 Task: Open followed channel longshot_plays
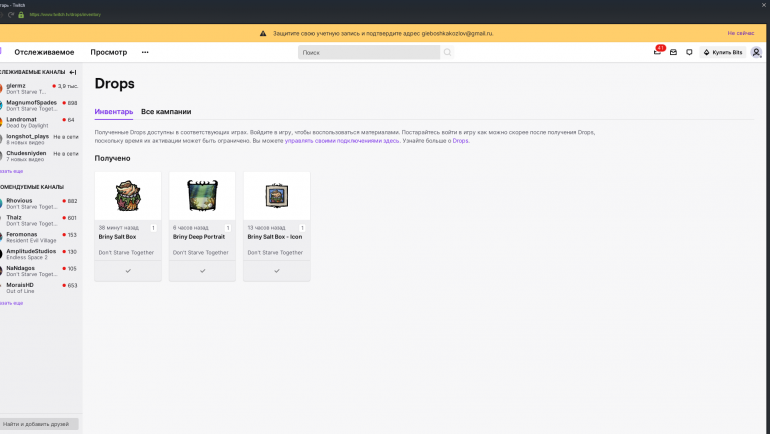coord(39,139)
